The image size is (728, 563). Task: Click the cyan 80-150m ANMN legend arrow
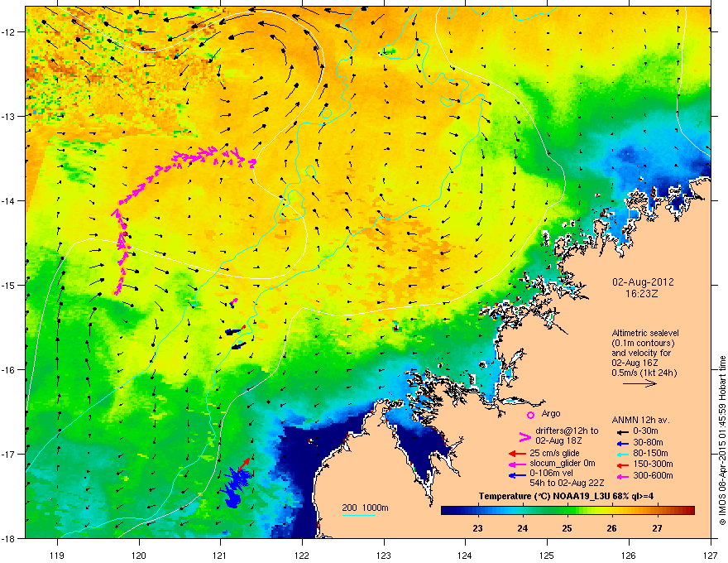621,454
